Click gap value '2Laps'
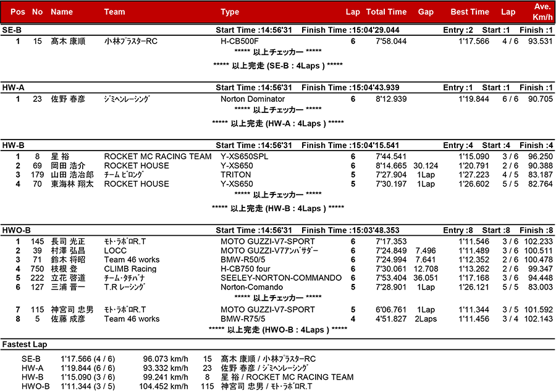The height and width of the screenshot is (392, 556). click(x=426, y=319)
